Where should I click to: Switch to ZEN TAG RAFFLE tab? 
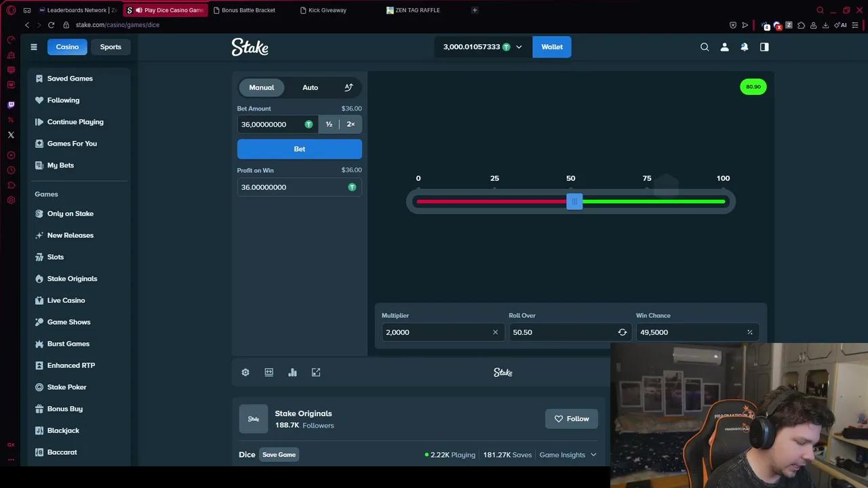(418, 10)
